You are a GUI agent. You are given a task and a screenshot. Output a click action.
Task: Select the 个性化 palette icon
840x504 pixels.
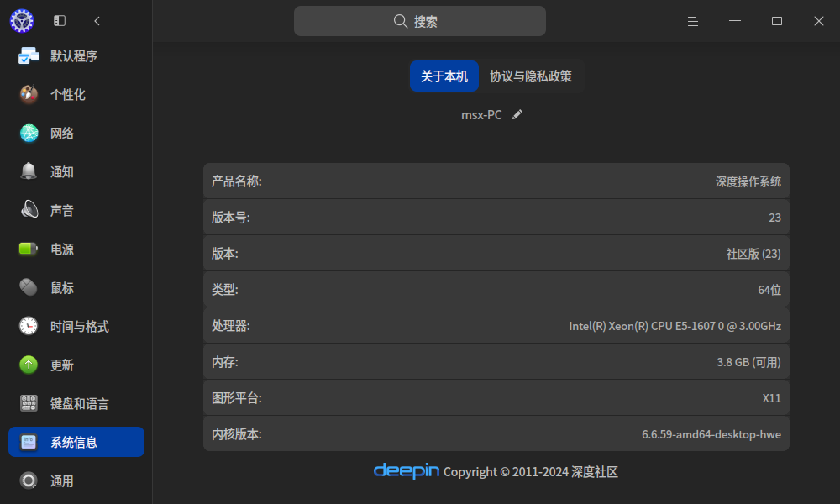tap(29, 94)
